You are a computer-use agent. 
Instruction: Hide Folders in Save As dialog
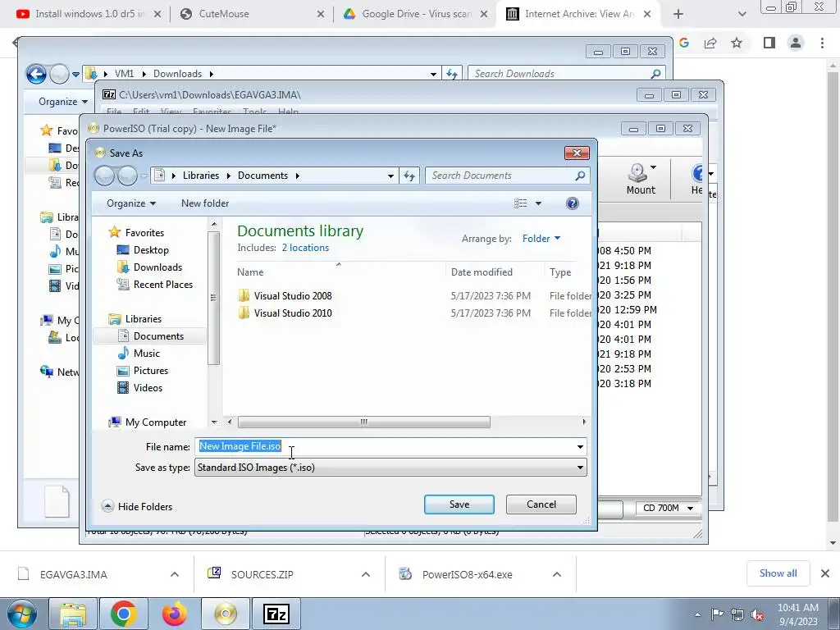pos(137,506)
